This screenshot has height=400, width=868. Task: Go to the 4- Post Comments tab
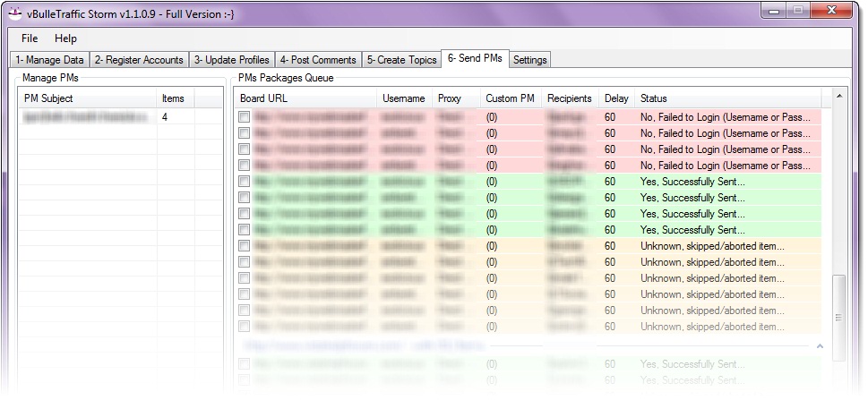pyautogui.click(x=318, y=60)
